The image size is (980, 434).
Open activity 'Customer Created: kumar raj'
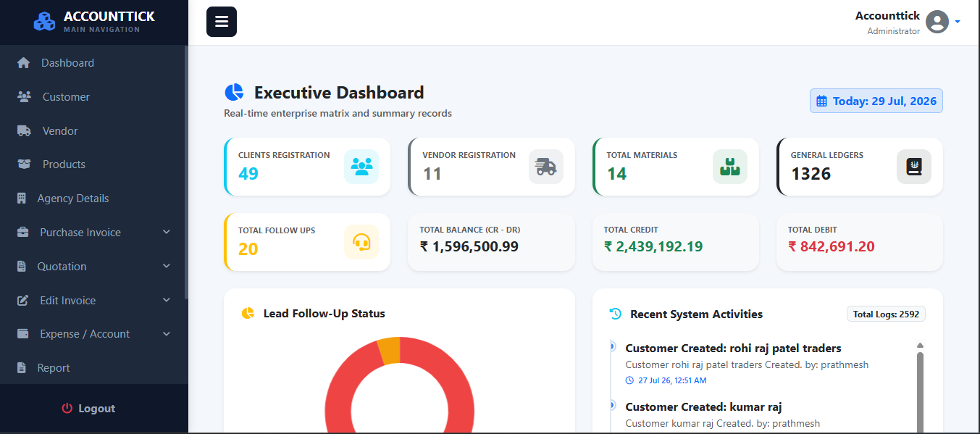pyautogui.click(x=703, y=407)
